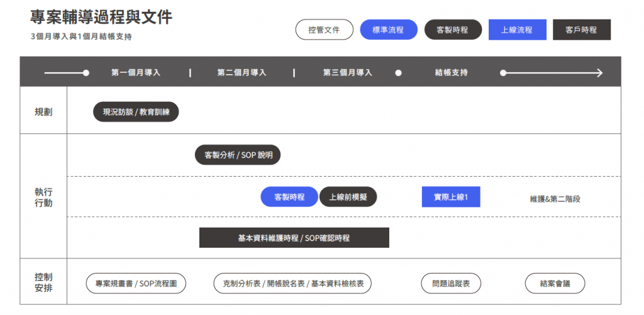The image size is (644, 315).
Task: Select the 上線流程 blue legend box
Action: [x=517, y=30]
